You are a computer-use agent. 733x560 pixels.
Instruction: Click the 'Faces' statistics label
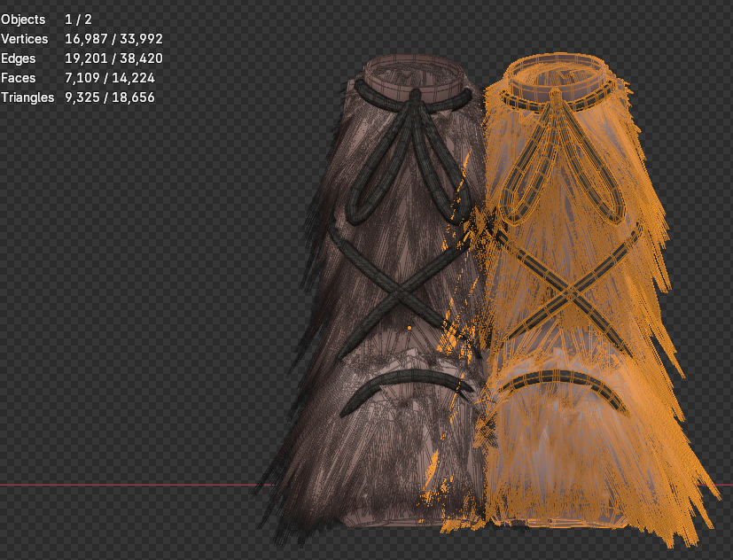(x=19, y=78)
